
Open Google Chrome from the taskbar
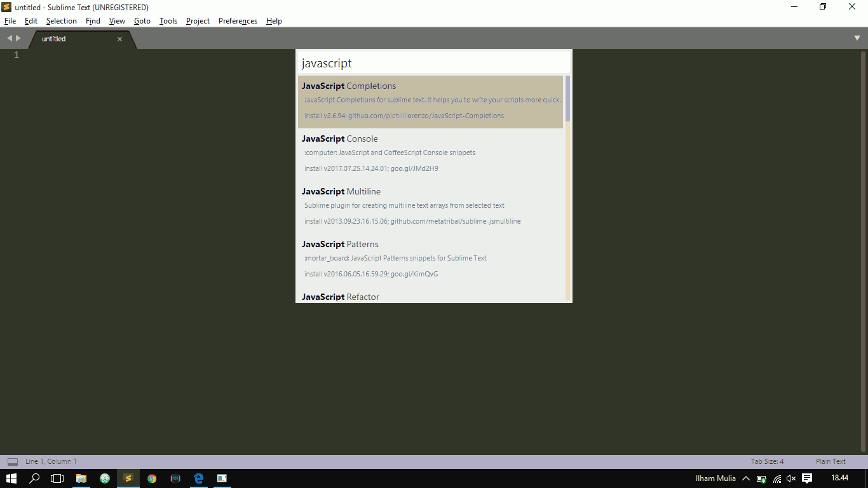[151, 478]
